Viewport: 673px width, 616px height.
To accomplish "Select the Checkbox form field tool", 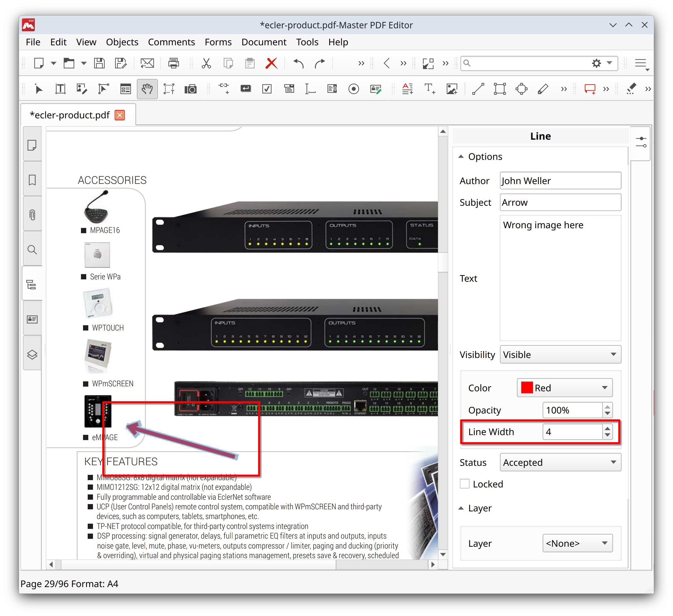I will click(267, 89).
